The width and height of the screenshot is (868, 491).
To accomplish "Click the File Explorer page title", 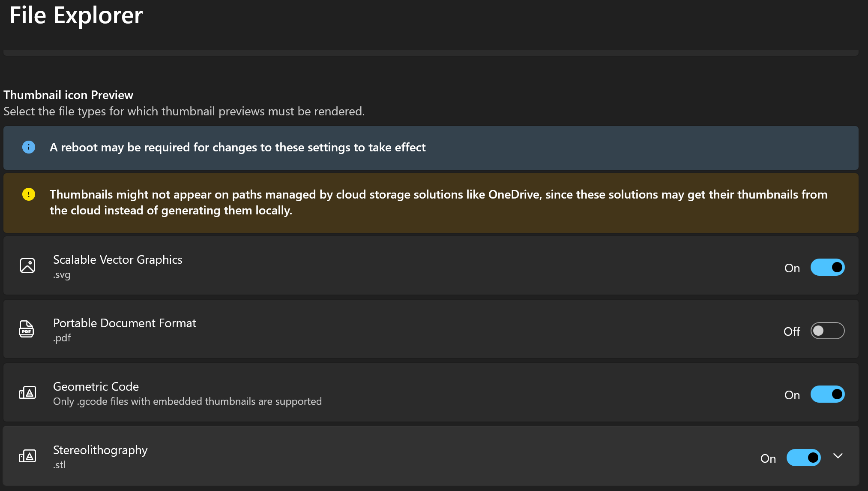I will [76, 15].
